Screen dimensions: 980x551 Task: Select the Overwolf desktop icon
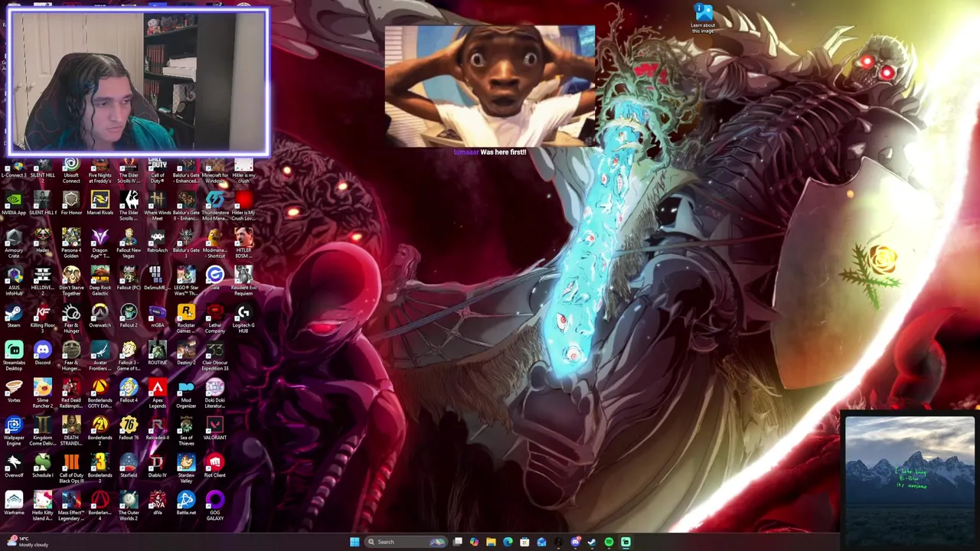click(x=14, y=467)
